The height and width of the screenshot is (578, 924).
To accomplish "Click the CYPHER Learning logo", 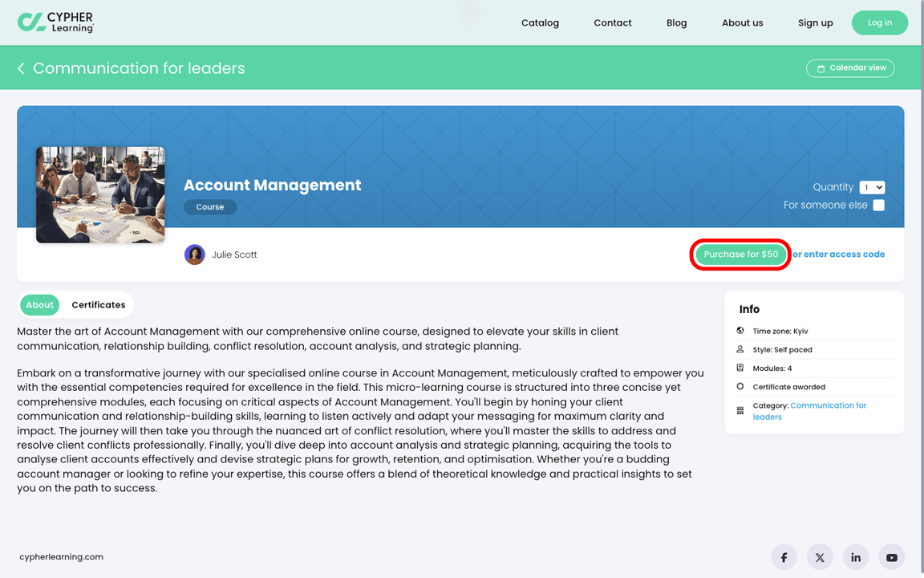I will tap(55, 22).
